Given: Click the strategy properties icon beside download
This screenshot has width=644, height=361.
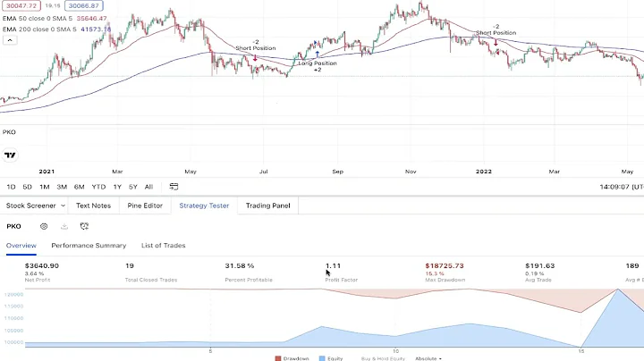Looking at the screenshot, I should point(84,226).
